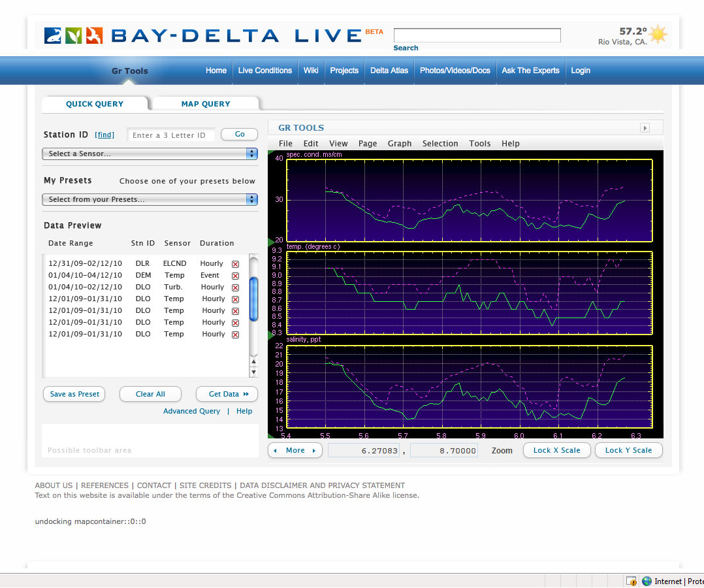Click the date range 12/31/09-02/12/10
The height and width of the screenshot is (588, 704).
(x=86, y=264)
